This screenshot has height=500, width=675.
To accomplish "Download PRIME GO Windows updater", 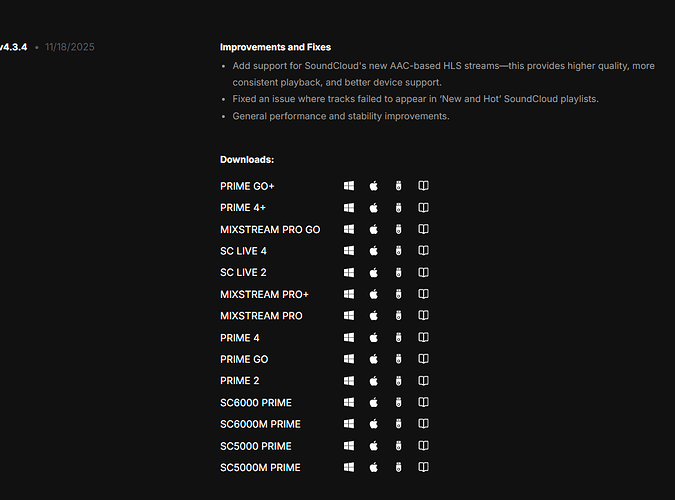I will click(349, 359).
